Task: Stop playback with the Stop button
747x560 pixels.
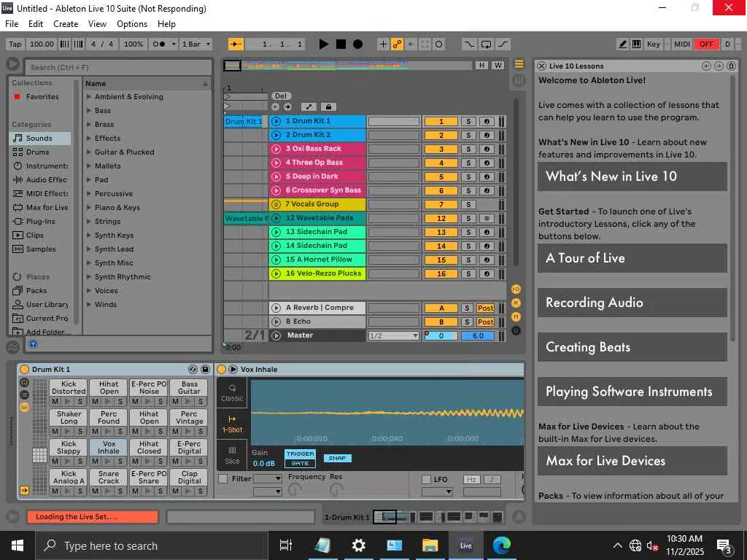Action: coord(341,44)
